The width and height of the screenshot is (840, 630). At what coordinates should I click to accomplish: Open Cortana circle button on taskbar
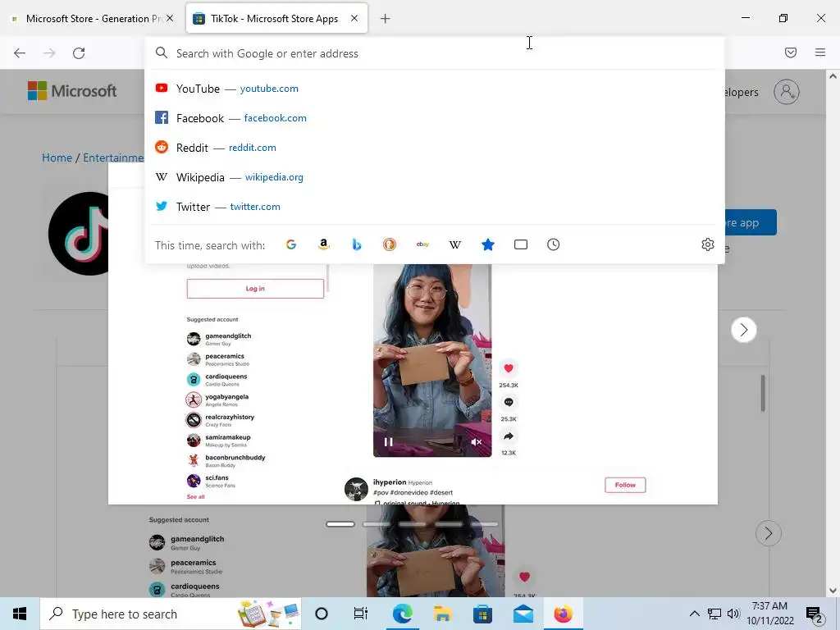click(322, 614)
